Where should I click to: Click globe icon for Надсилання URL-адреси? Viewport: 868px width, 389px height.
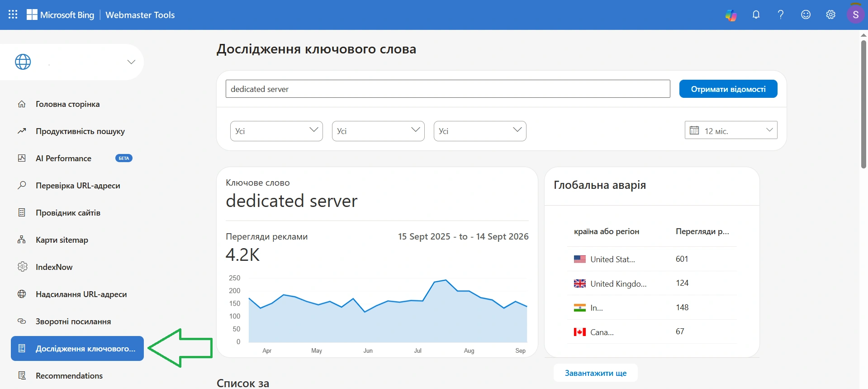(22, 294)
